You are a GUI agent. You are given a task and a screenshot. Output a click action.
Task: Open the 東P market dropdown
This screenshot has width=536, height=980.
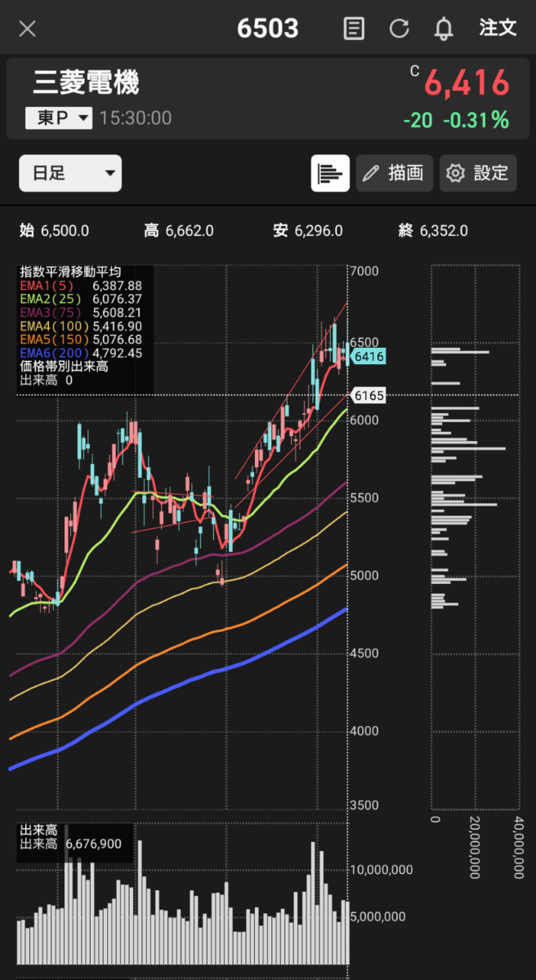point(58,118)
